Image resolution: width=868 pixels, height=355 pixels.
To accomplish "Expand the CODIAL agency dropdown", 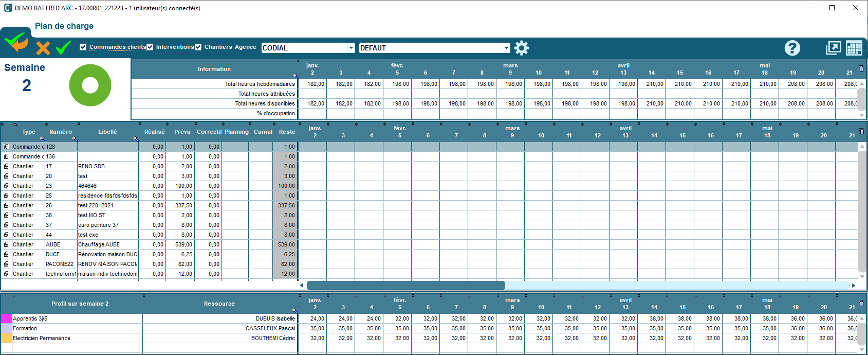I will pyautogui.click(x=351, y=48).
